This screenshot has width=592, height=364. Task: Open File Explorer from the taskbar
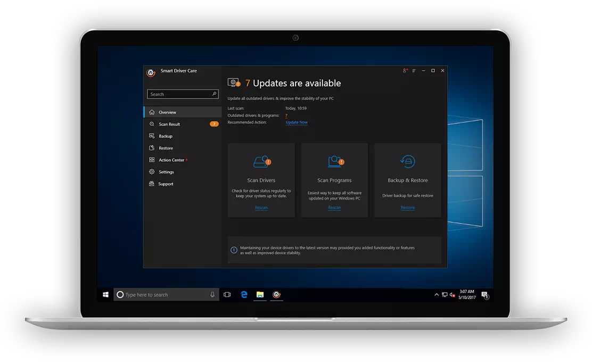(260, 294)
